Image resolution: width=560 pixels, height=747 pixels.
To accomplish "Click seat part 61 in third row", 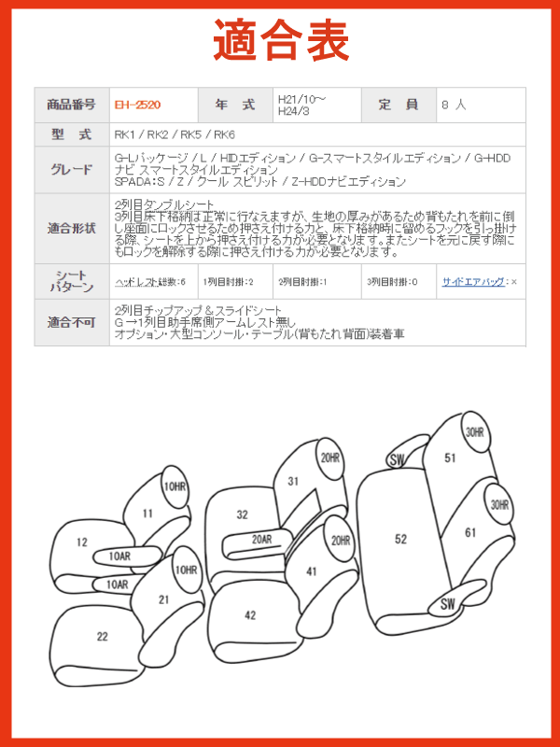I will 470,532.
